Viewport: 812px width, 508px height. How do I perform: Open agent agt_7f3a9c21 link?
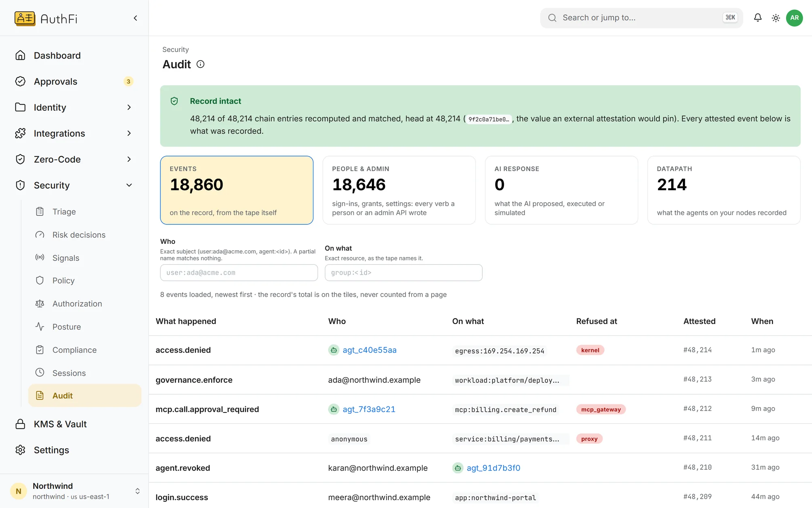click(x=369, y=409)
